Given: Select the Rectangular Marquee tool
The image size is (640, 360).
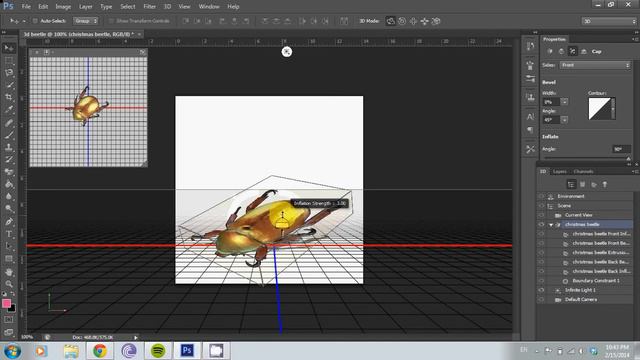Looking at the screenshot, I should (9, 60).
